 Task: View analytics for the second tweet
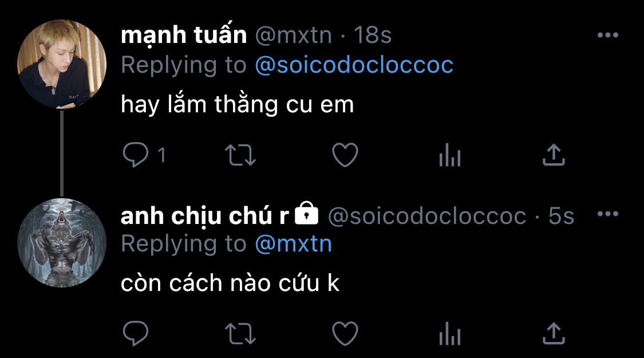450,333
